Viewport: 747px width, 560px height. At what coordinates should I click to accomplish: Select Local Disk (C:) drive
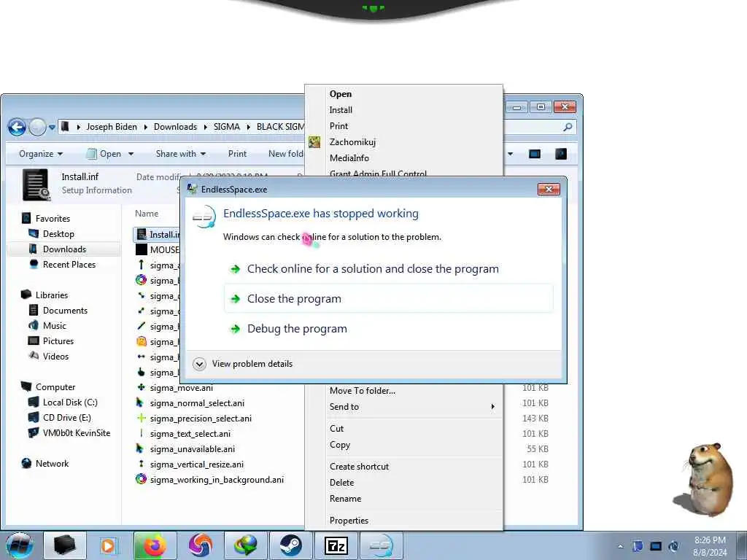[x=70, y=402]
